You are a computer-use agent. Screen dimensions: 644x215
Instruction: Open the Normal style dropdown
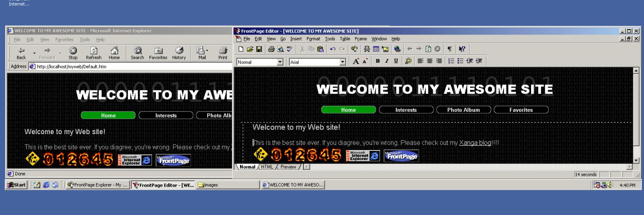click(x=280, y=62)
